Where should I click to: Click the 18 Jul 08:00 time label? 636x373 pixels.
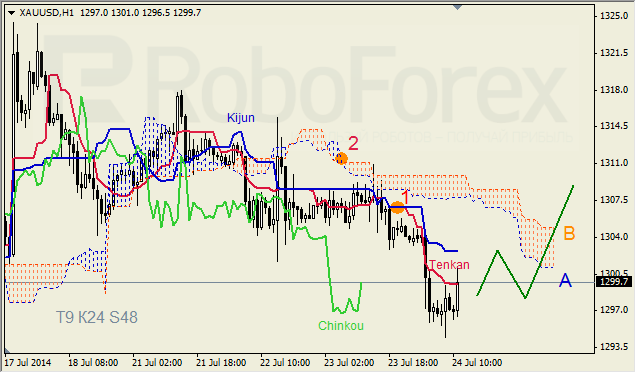[x=93, y=362]
